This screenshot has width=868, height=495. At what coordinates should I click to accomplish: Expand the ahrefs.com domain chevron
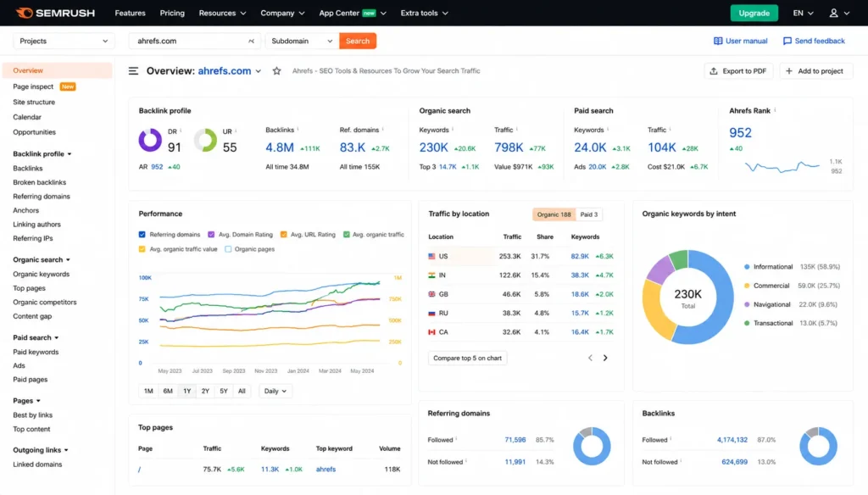(x=259, y=71)
